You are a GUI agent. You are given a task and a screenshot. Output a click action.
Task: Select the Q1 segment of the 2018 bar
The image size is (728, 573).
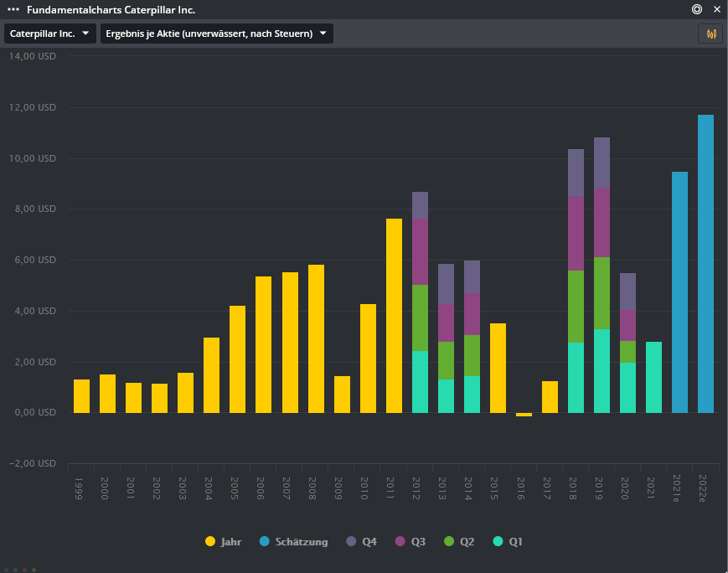(x=576, y=378)
